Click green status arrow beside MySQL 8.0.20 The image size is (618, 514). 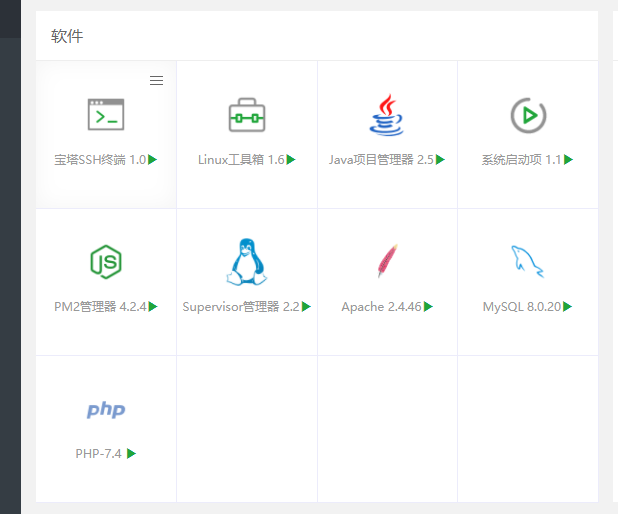point(567,307)
